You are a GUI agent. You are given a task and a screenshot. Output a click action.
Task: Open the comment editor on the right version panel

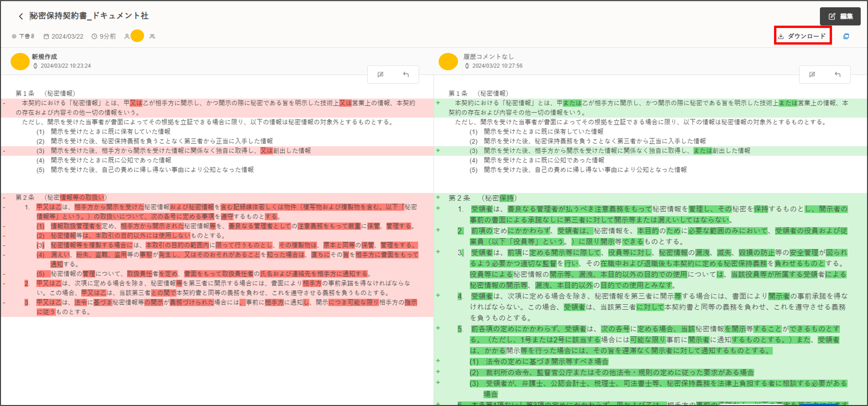coord(812,74)
